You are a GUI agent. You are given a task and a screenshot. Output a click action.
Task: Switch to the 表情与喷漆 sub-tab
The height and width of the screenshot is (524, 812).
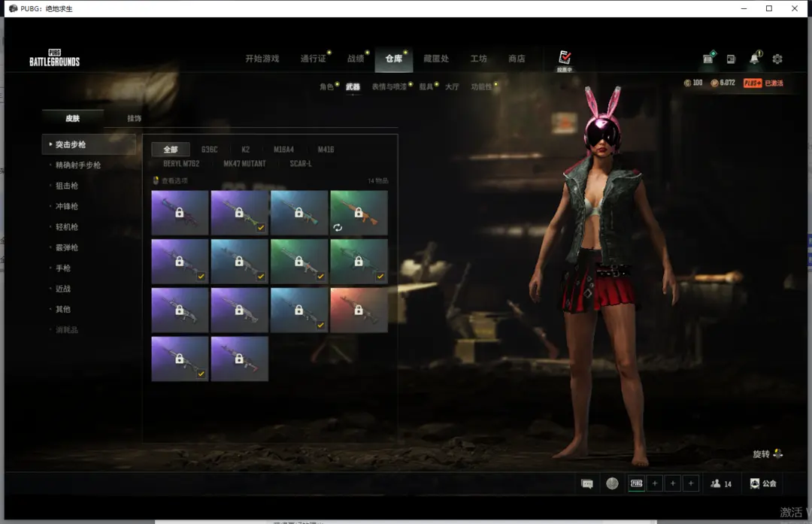click(389, 86)
